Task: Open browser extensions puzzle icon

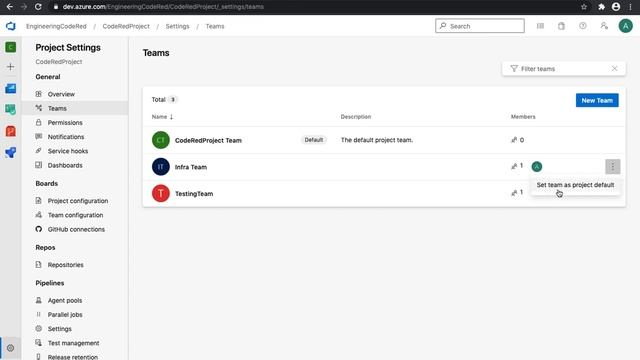Action: pos(602,7)
